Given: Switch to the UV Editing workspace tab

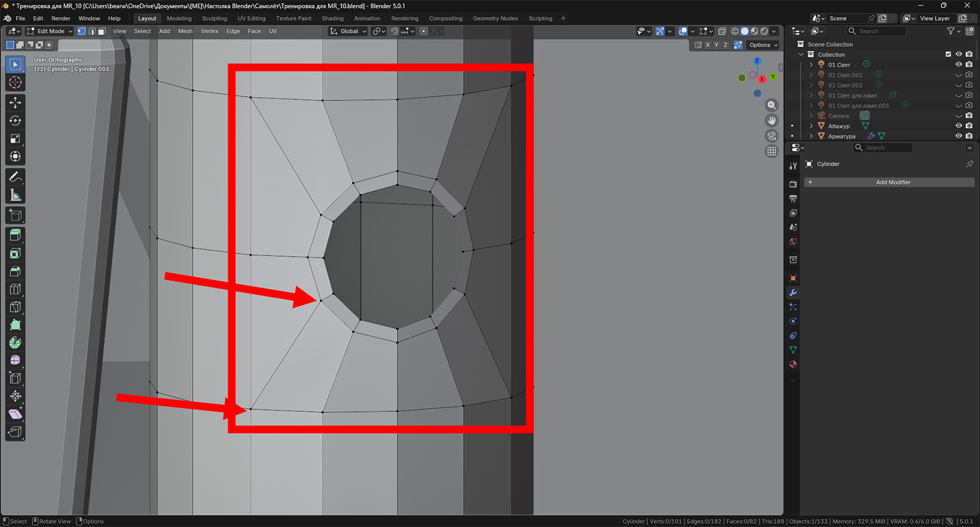Looking at the screenshot, I should point(251,18).
